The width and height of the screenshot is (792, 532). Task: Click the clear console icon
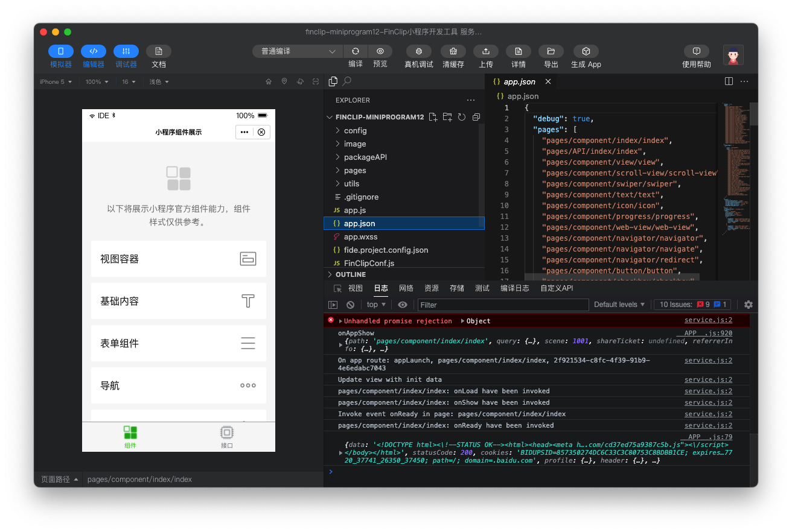(x=350, y=305)
